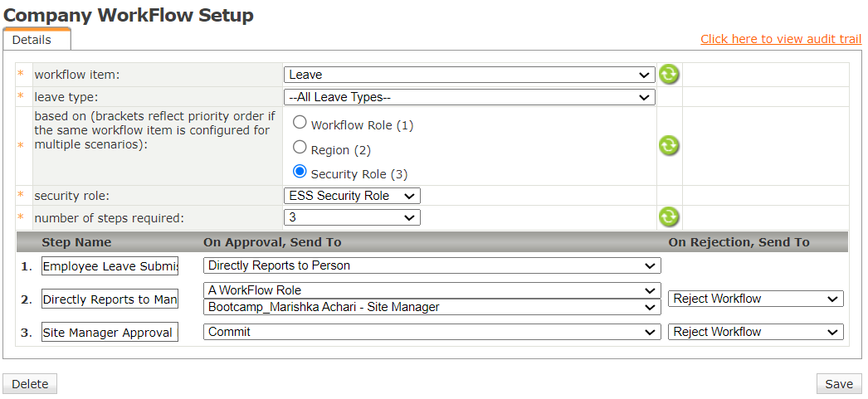Expand the Directly Reports to Person dropdown
The height and width of the screenshot is (399, 868).
(x=432, y=265)
